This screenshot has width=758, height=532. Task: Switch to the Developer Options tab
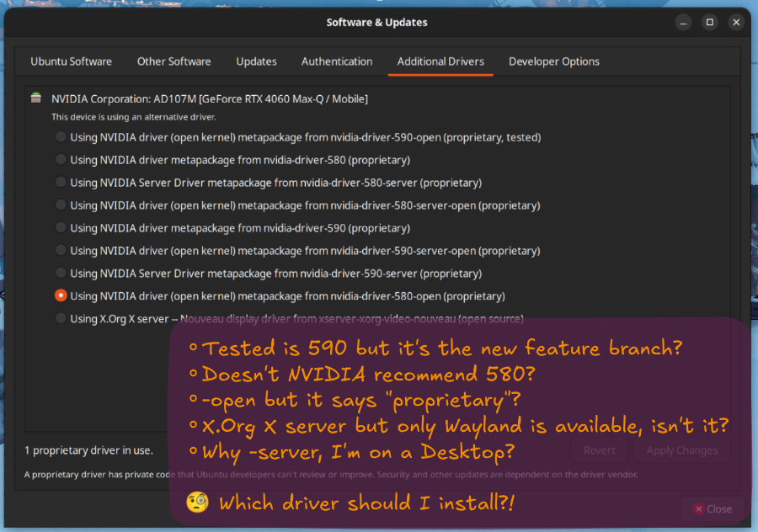click(553, 61)
